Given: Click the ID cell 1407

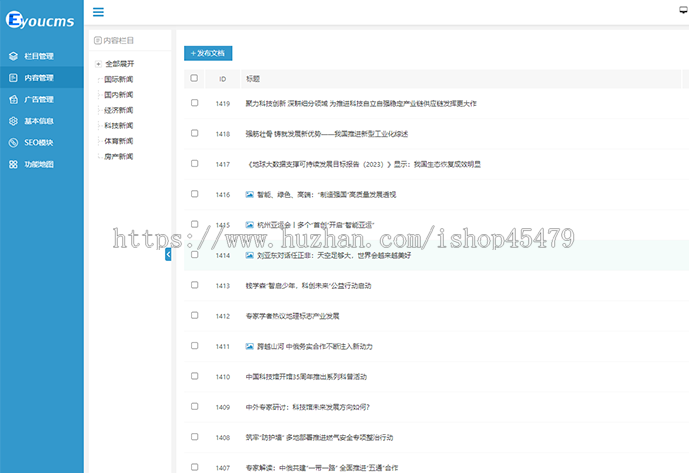Looking at the screenshot, I should [223, 467].
